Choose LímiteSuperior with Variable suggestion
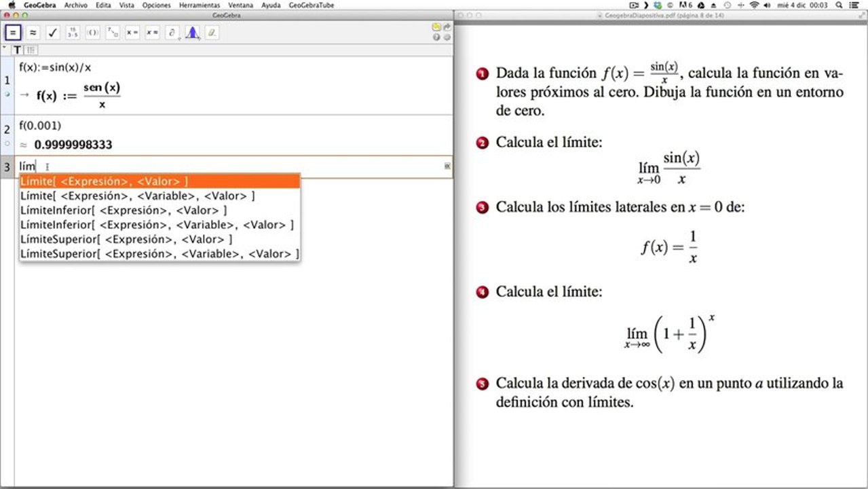This screenshot has width=868, height=489. pyautogui.click(x=159, y=253)
